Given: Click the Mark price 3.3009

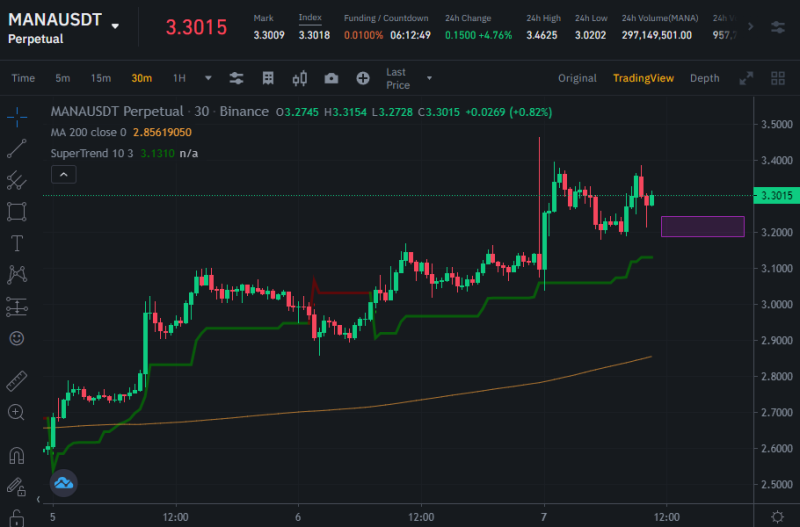Looking at the screenshot, I should [269, 35].
